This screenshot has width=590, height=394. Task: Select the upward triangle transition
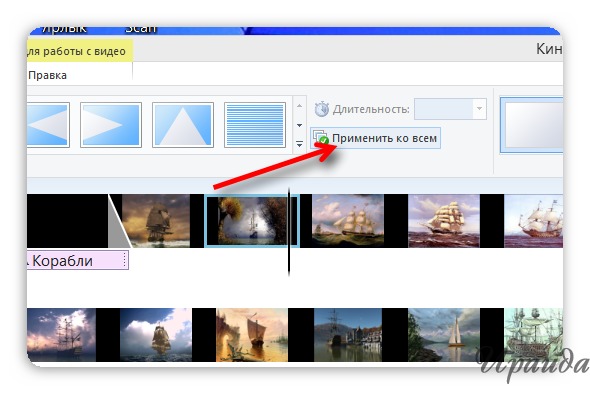[183, 125]
